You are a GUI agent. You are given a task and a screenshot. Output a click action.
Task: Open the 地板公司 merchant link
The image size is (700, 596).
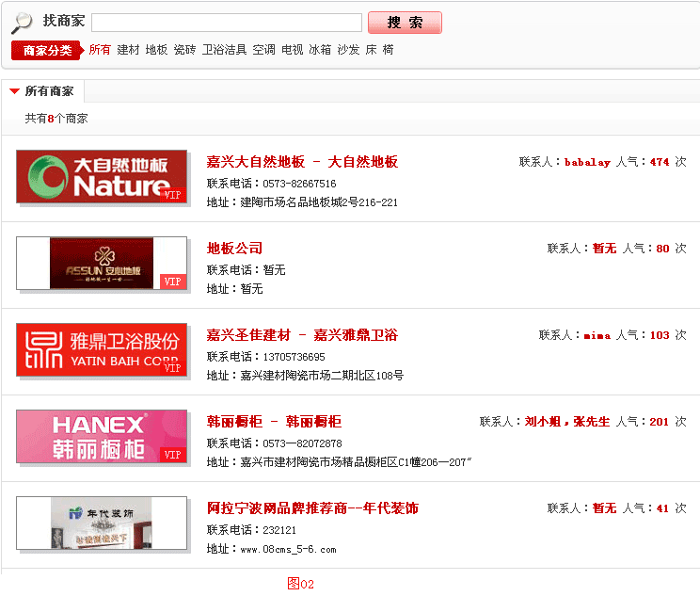tap(234, 249)
